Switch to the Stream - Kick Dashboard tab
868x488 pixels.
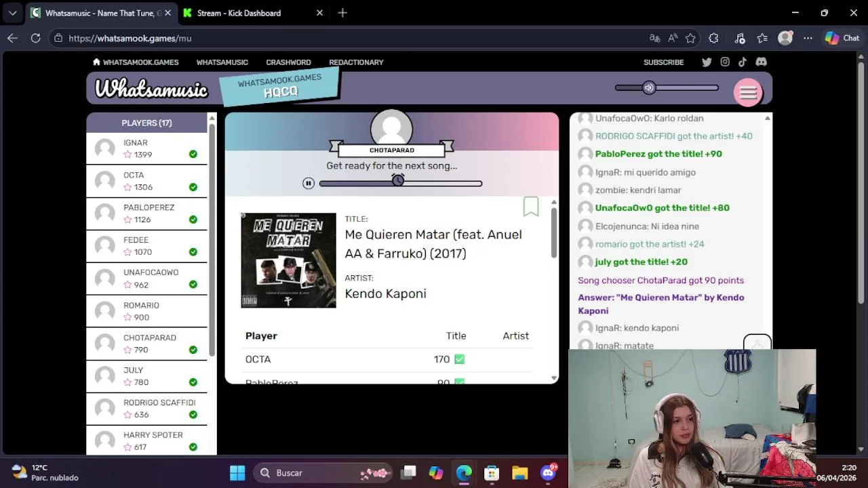point(254,13)
